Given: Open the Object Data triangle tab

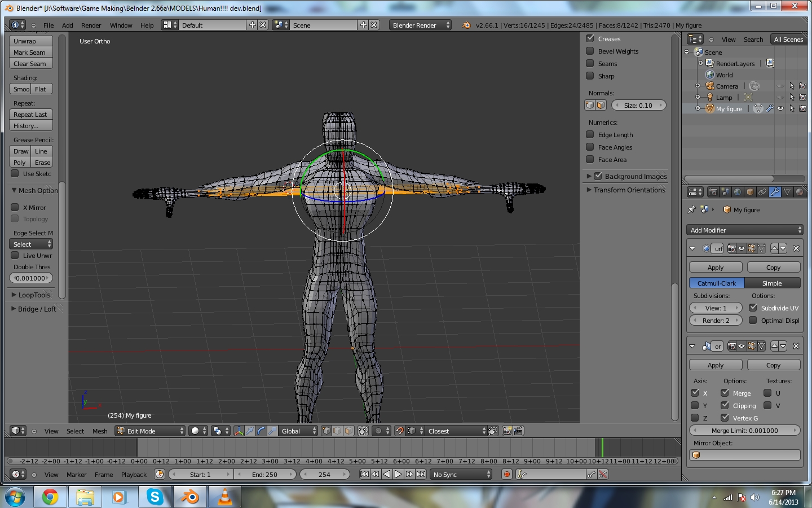Looking at the screenshot, I should (x=787, y=192).
